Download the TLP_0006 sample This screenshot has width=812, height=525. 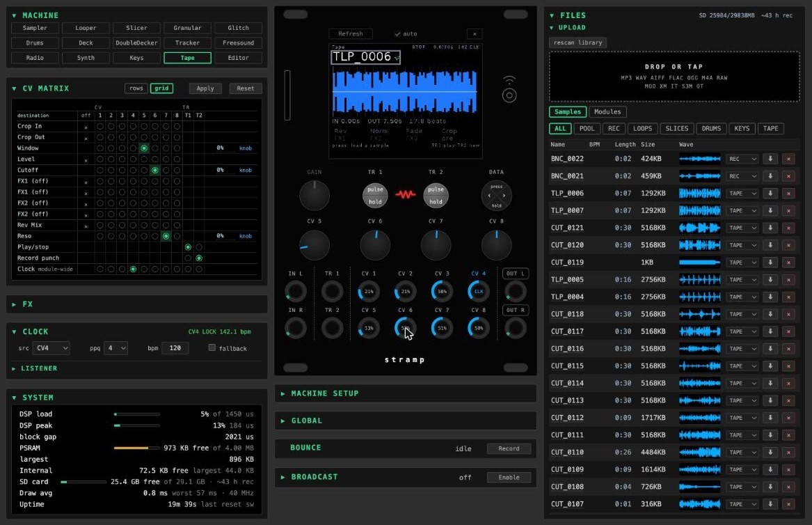click(770, 194)
